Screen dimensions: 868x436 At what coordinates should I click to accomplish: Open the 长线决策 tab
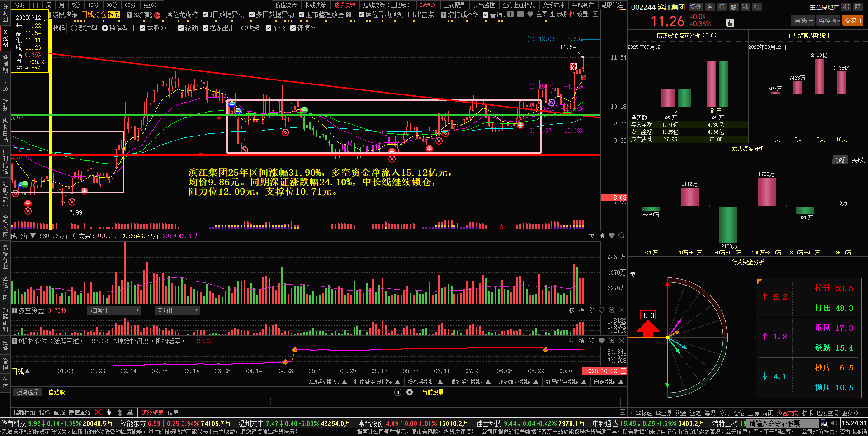pos(316,5)
